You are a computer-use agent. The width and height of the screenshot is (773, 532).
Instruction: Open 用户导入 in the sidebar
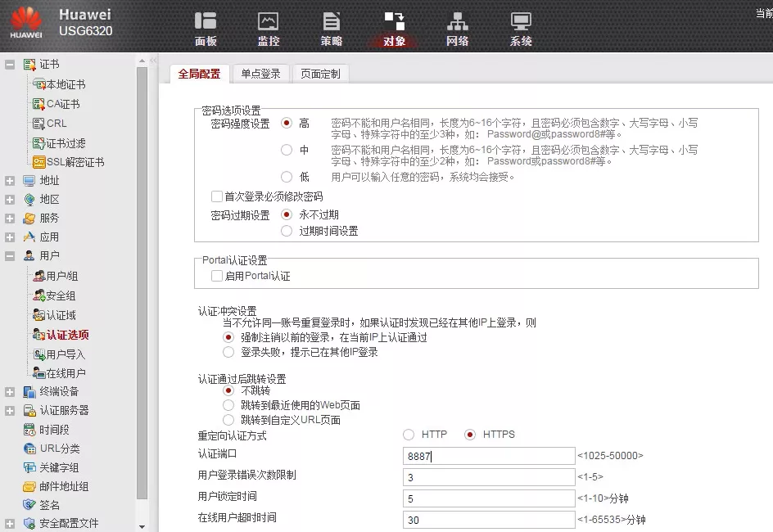[66, 354]
